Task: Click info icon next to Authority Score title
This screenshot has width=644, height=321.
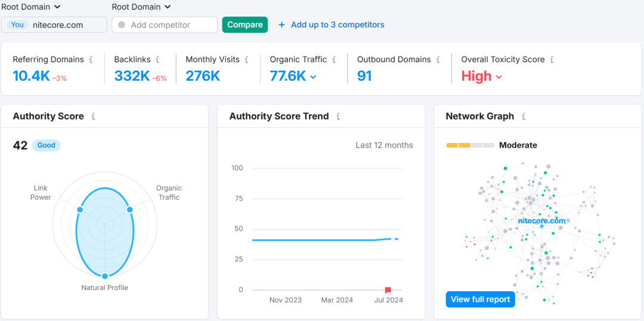Action: point(93,117)
